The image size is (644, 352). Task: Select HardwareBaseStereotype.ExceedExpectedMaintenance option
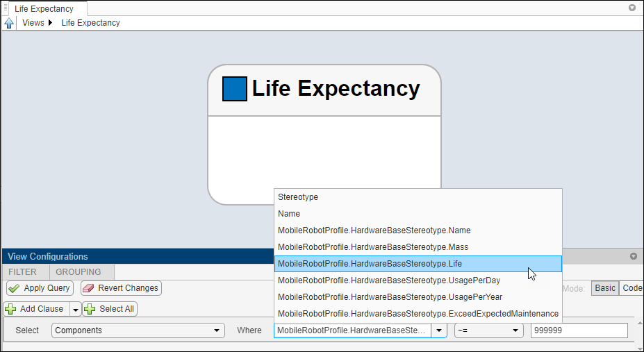click(x=418, y=314)
